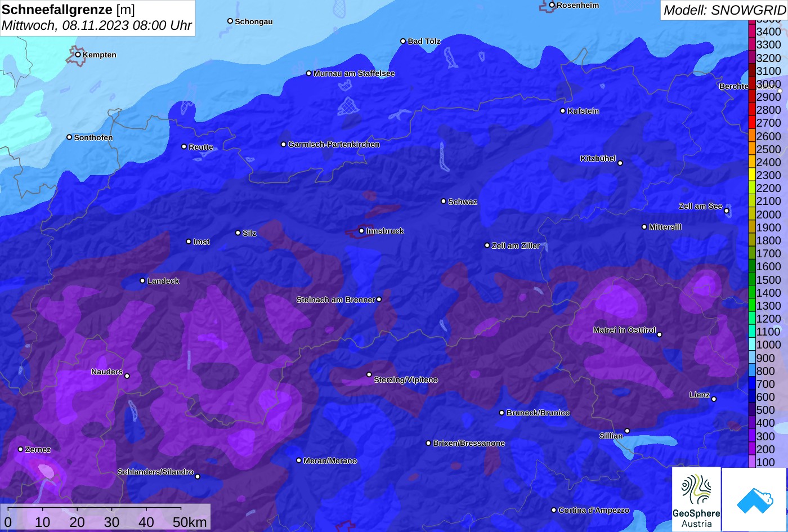Select the 700 blue legend swatch

pos(752,385)
